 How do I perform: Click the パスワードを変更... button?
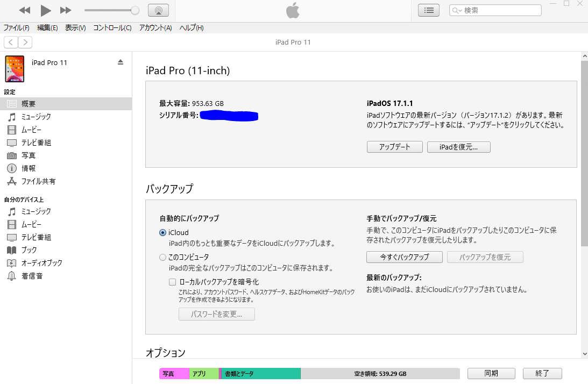click(217, 314)
